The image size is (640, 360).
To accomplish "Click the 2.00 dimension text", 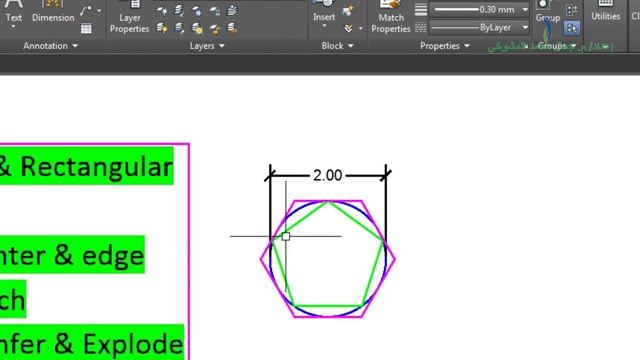I will coord(327,176).
